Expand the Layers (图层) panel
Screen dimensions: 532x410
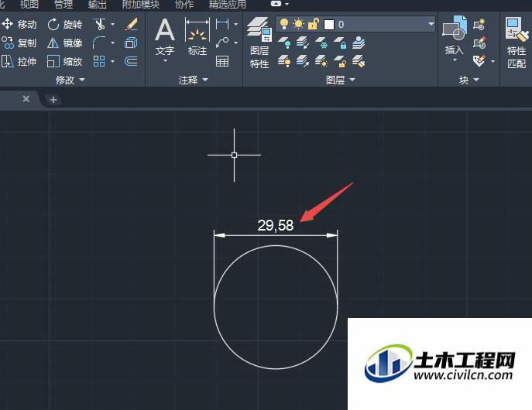click(x=340, y=80)
